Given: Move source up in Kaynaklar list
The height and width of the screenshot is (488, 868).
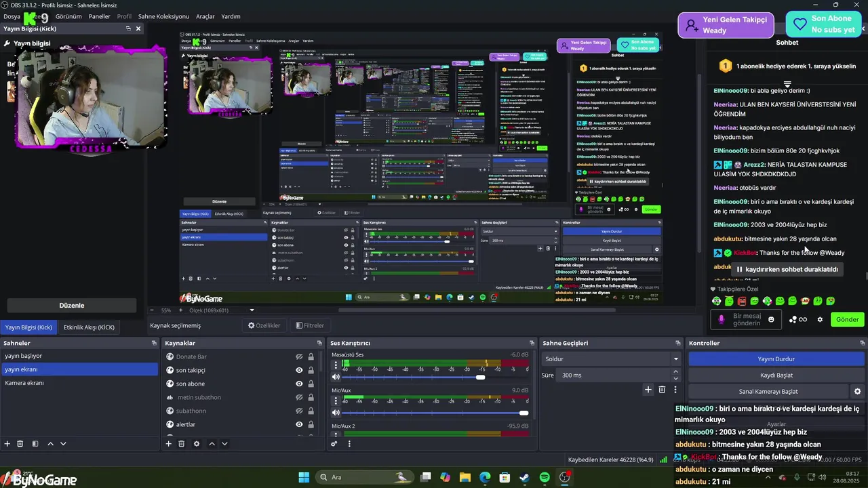Looking at the screenshot, I should click(x=212, y=444).
